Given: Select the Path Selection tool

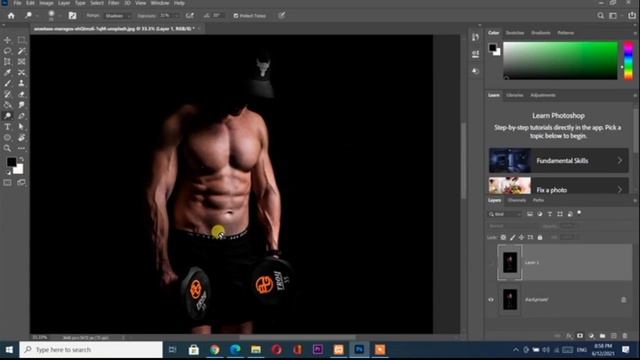Looking at the screenshot, I should tap(21, 127).
